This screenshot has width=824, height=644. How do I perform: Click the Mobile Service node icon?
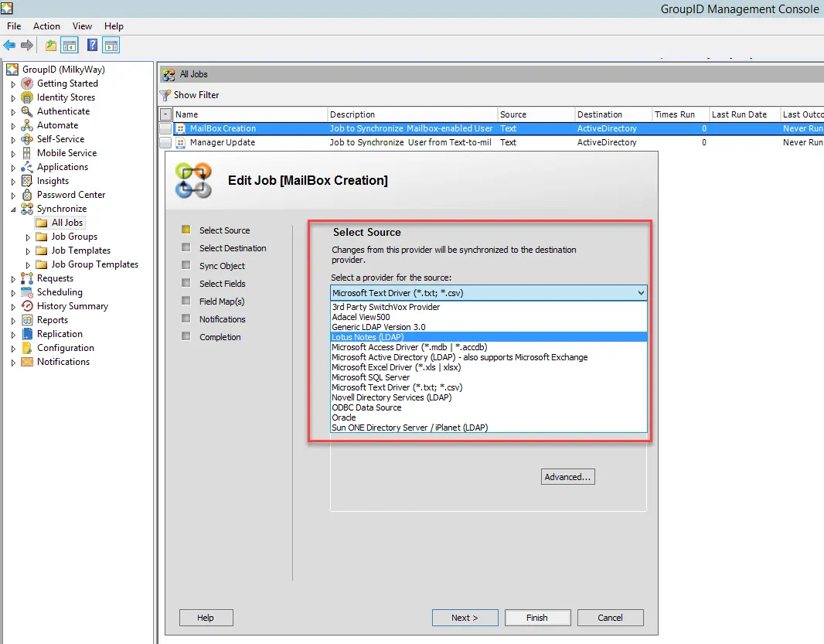point(27,153)
